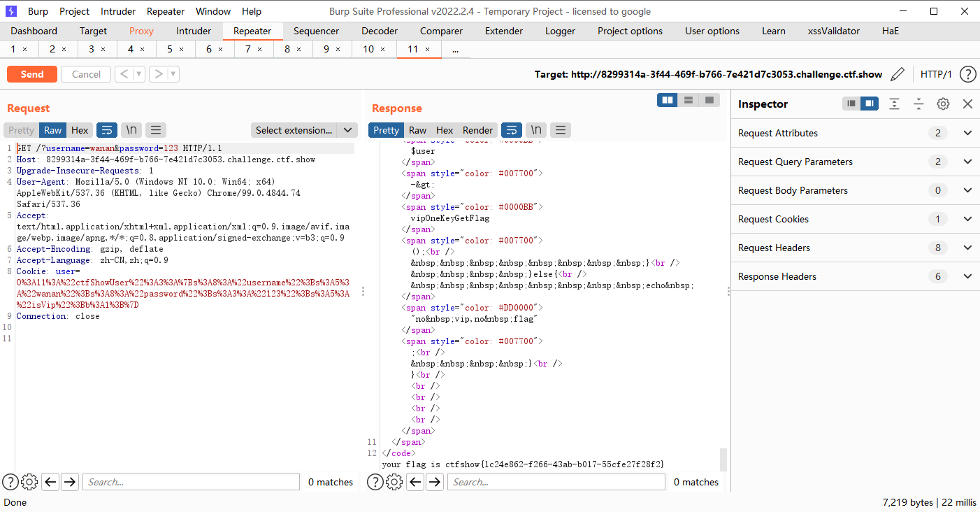The image size is (980, 512).
Task: Open Inspector settings gear
Action: pyautogui.click(x=943, y=104)
